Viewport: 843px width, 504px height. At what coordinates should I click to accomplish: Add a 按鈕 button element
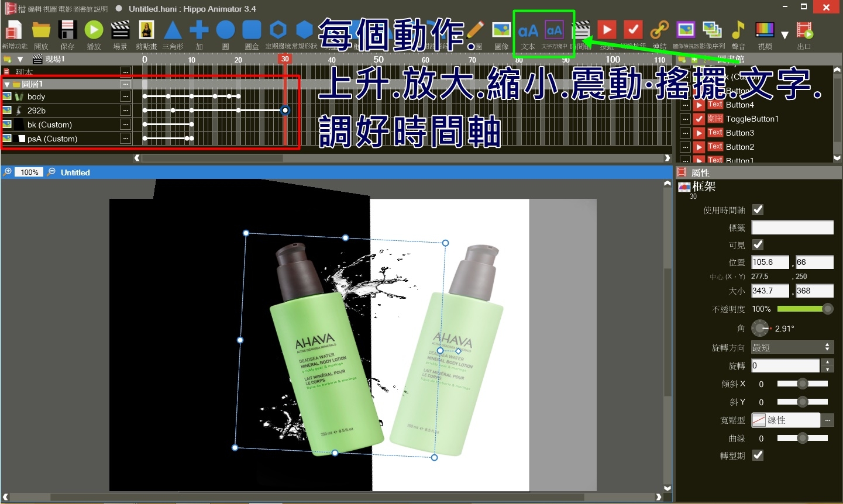[607, 30]
